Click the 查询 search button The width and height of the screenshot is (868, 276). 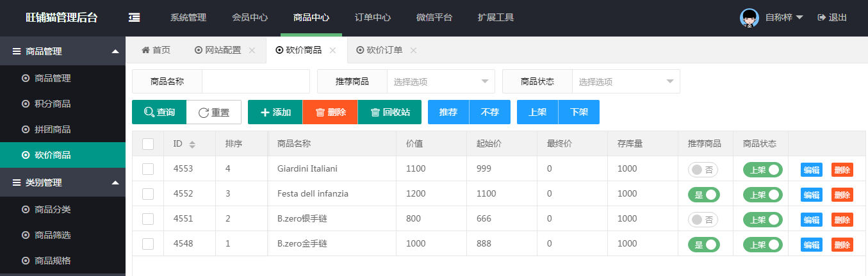(159, 112)
